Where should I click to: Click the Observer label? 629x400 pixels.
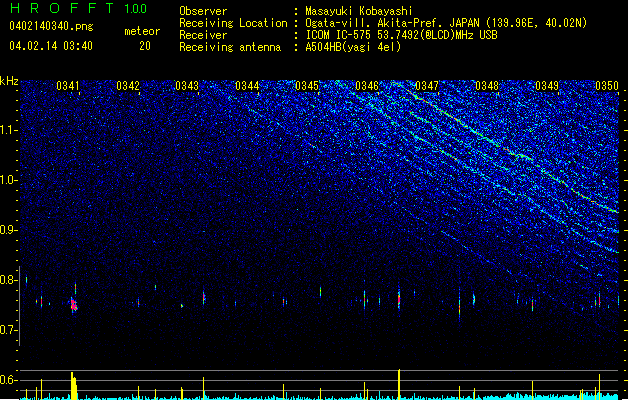(203, 11)
